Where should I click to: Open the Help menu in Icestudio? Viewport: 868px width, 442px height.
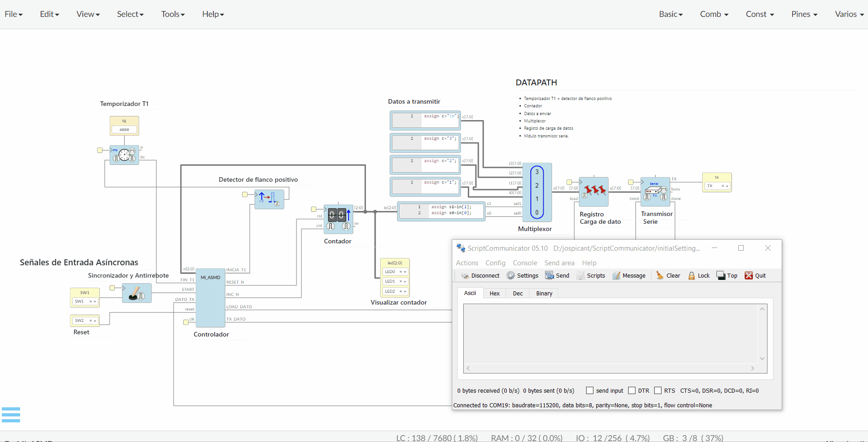click(213, 14)
